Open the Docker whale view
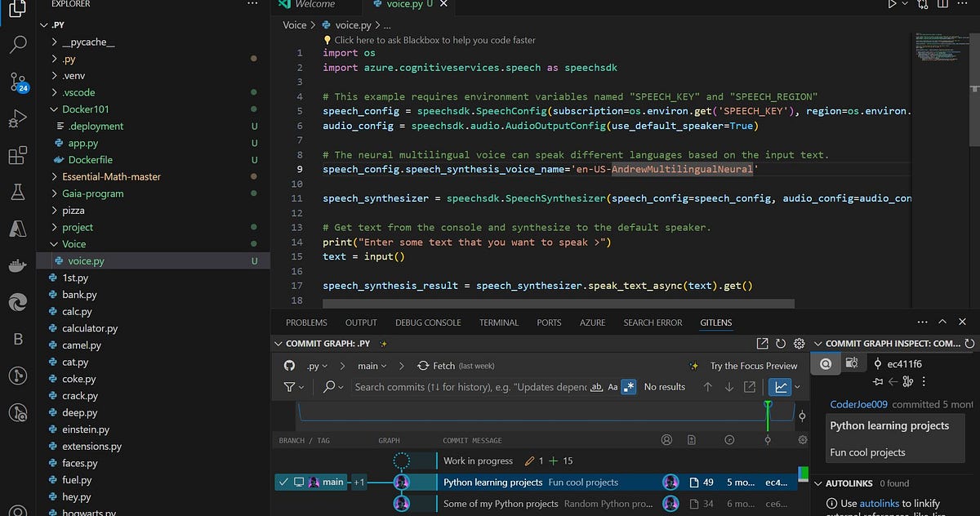The height and width of the screenshot is (516, 980). point(18,266)
